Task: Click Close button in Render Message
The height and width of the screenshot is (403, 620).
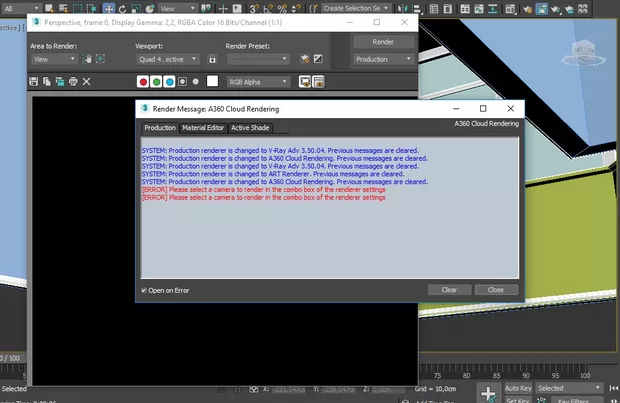Action: [496, 290]
